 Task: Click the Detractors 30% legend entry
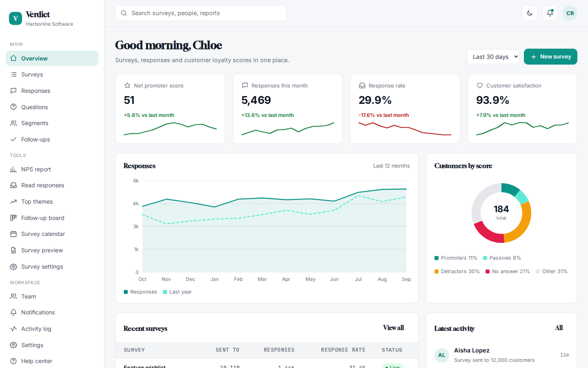click(457, 272)
